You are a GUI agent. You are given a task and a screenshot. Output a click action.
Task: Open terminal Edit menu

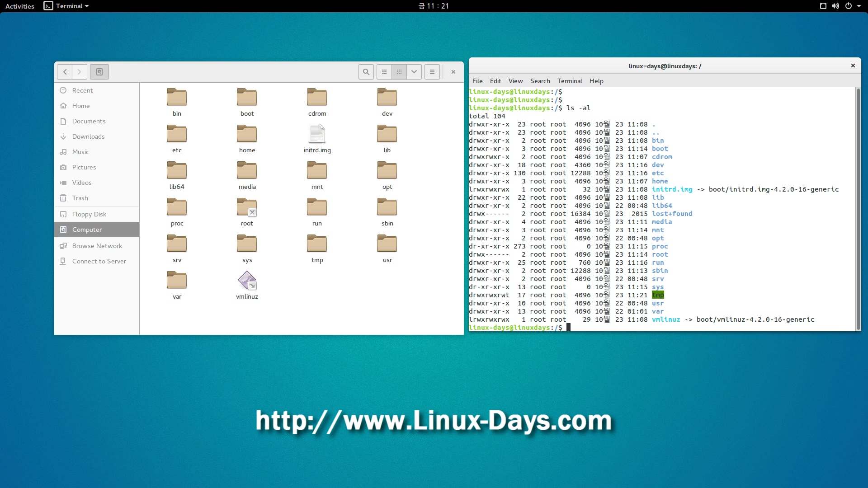(x=495, y=81)
